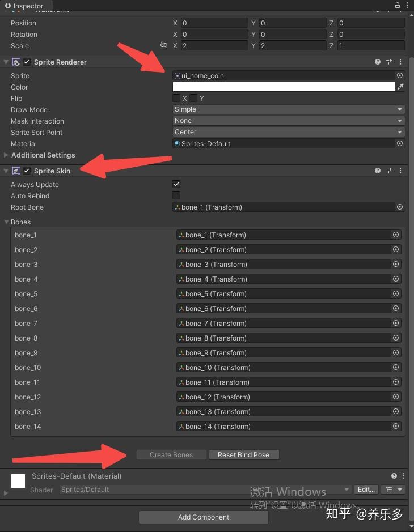This screenshot has height=532, width=414.
Task: Open object picker for the bone_8 slot
Action: click(396, 338)
